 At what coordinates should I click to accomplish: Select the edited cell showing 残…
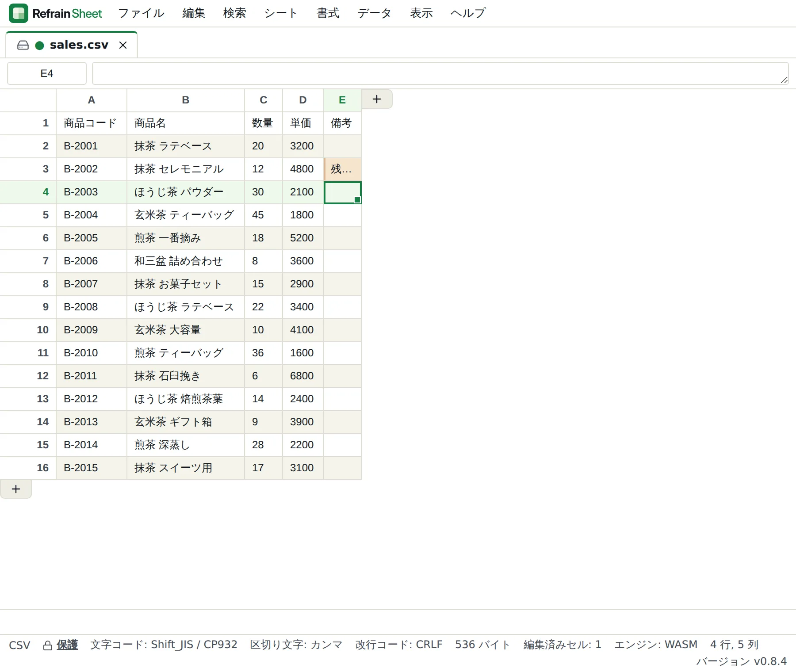(342, 169)
